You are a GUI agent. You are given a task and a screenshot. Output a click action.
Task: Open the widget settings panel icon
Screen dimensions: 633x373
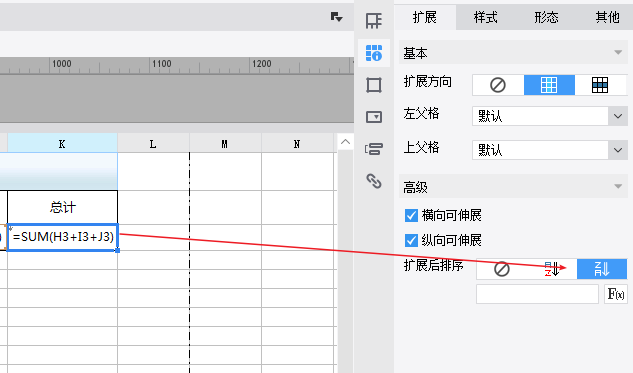tap(373, 117)
